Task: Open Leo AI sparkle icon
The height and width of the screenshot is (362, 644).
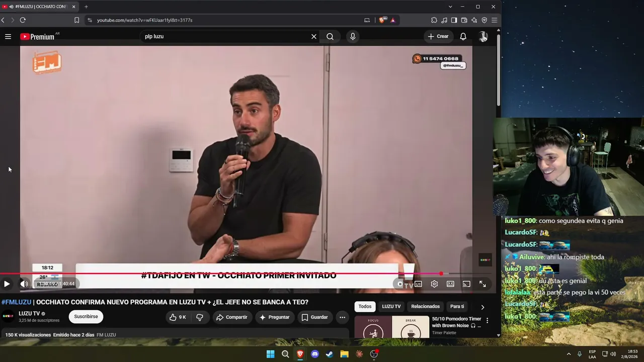Action: [474, 20]
